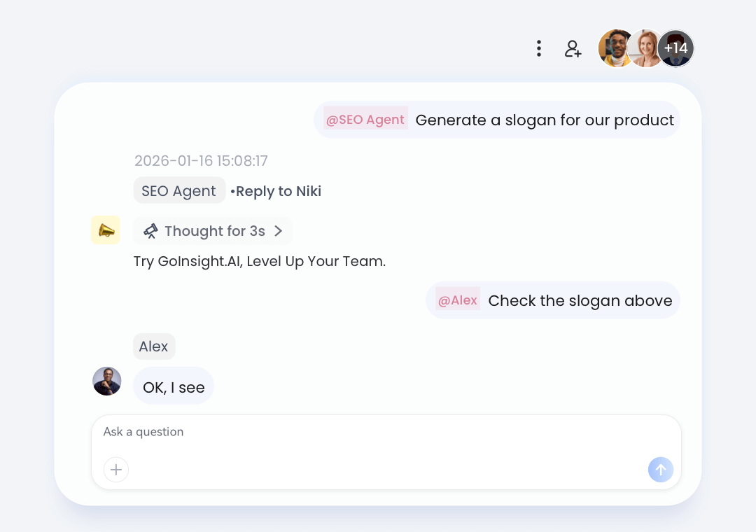Select the Alex name label
This screenshot has height=532, width=756.
[x=154, y=346]
